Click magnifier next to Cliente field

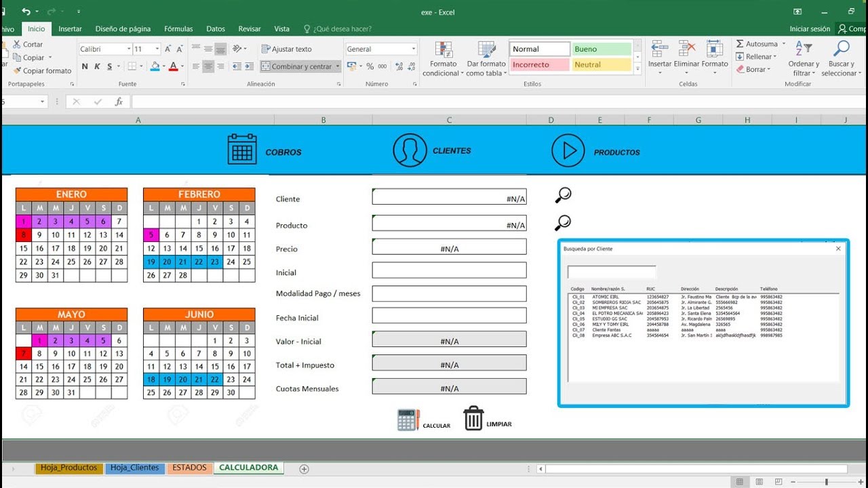tap(563, 195)
